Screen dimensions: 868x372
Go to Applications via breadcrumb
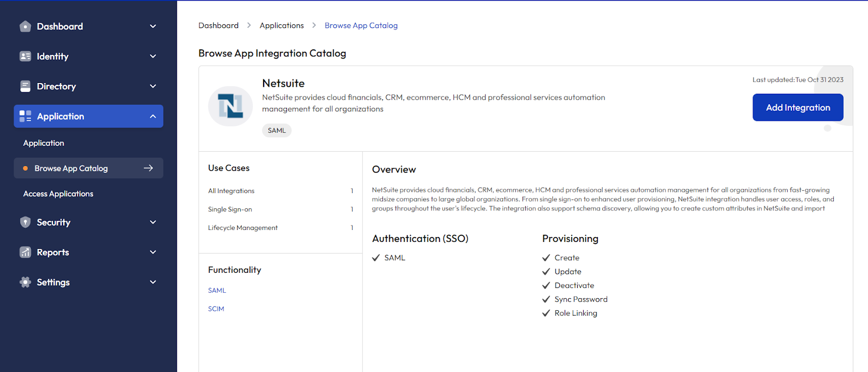pos(282,25)
